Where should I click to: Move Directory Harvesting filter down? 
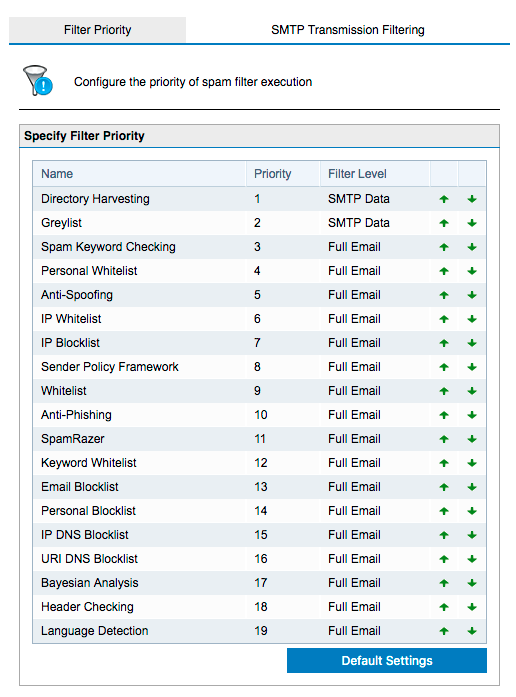pos(472,199)
